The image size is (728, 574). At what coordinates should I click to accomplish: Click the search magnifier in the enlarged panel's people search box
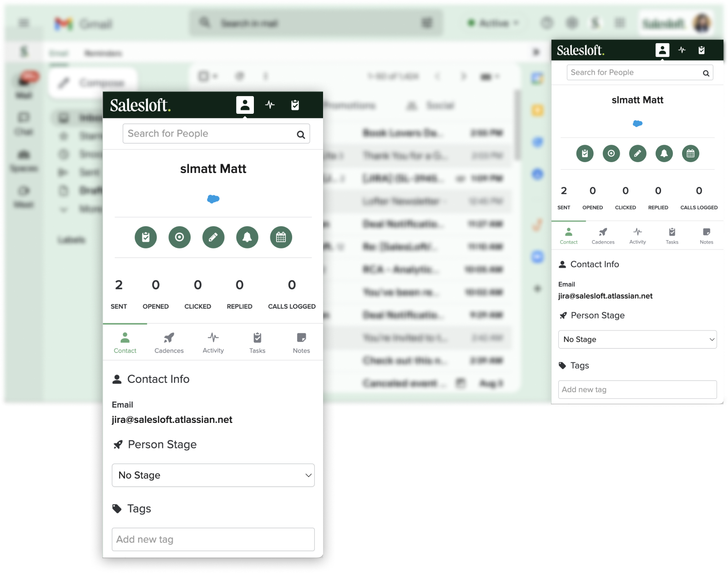(x=301, y=134)
